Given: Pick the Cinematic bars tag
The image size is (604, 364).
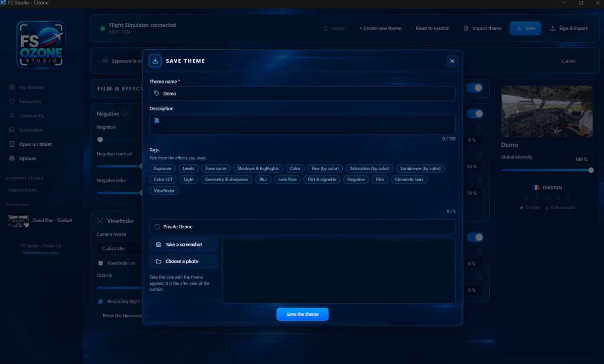Looking at the screenshot, I should 409,179.
